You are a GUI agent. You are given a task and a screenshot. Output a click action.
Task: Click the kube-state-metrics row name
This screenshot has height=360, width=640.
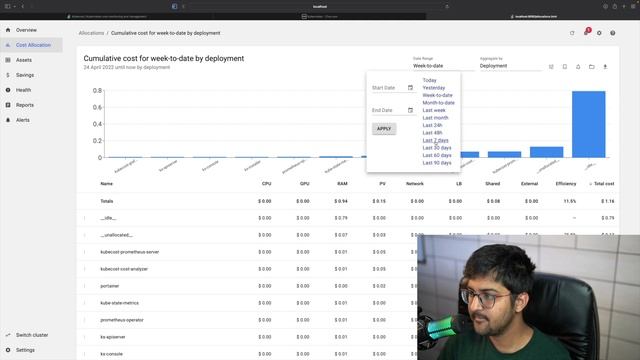click(x=119, y=303)
